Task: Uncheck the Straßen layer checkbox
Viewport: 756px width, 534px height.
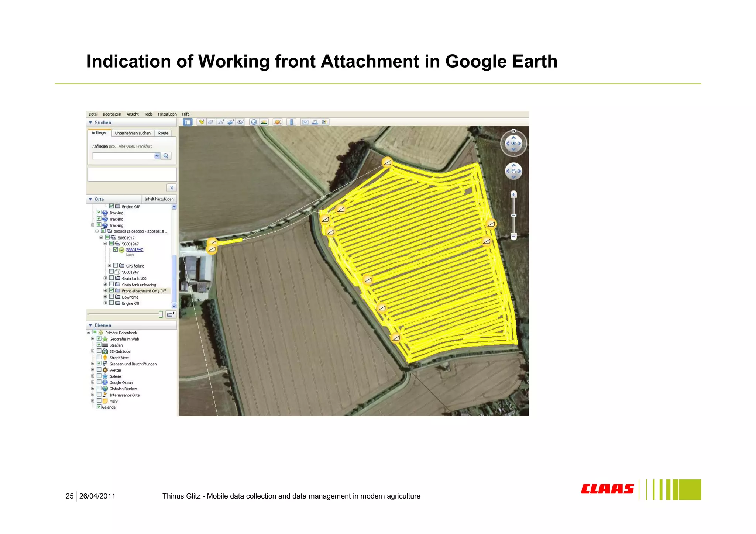Action: [x=99, y=345]
